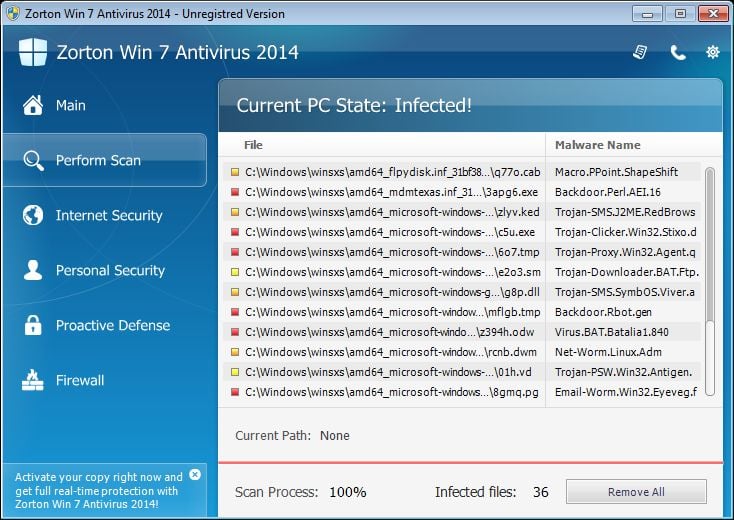Click threat marker for rcnb.dwm row
Screen dimensions: 734x520
tap(235, 352)
